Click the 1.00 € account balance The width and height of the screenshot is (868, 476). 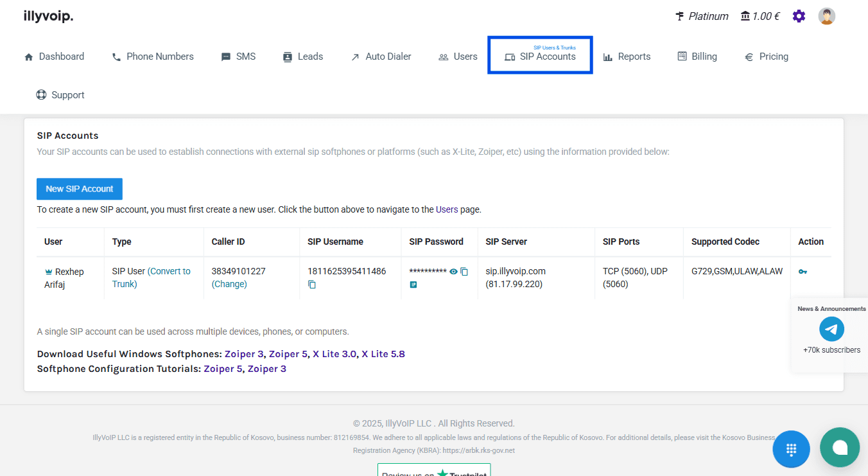tap(760, 16)
